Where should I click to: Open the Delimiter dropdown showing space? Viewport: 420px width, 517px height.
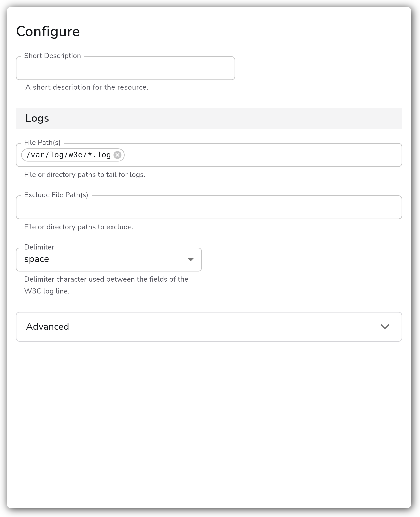click(x=109, y=260)
